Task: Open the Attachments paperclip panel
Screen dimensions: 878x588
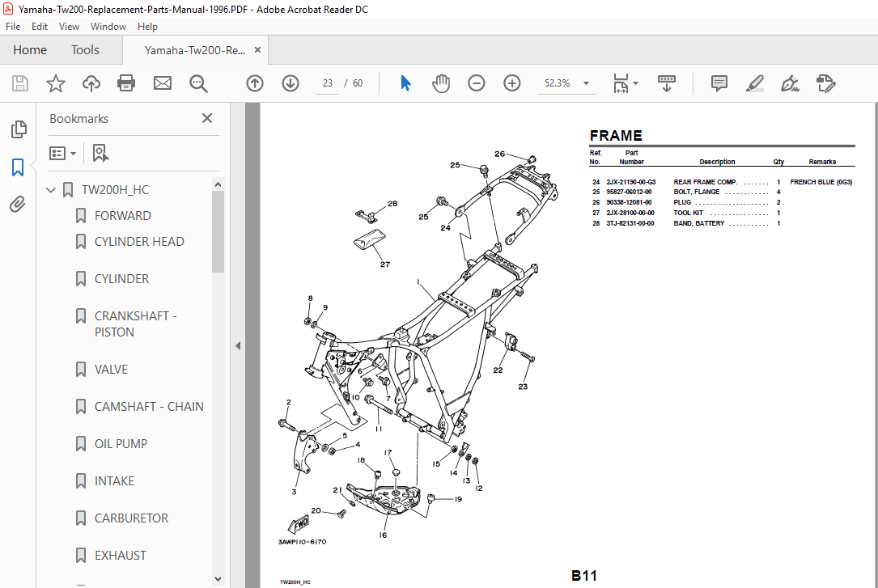Action: pyautogui.click(x=18, y=204)
